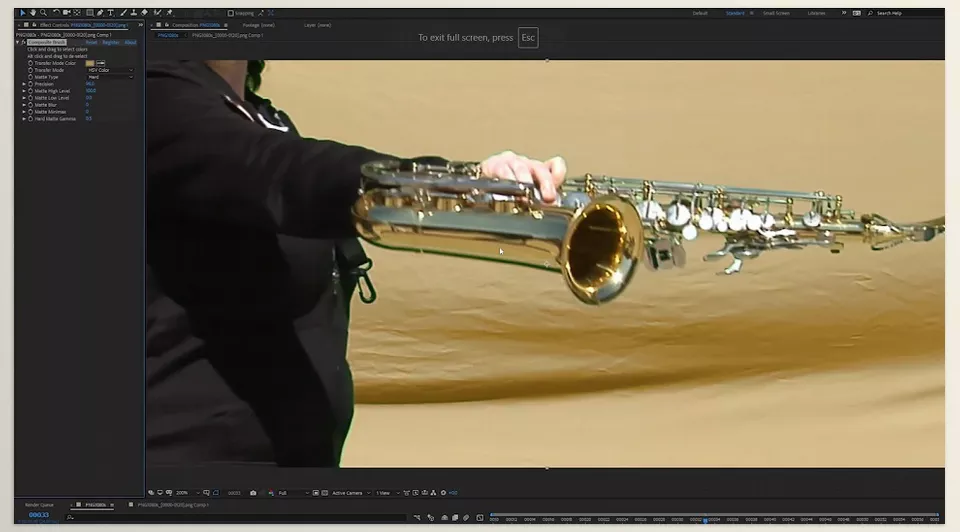
Task: Open the 1 View layout dropdown
Action: click(x=387, y=493)
